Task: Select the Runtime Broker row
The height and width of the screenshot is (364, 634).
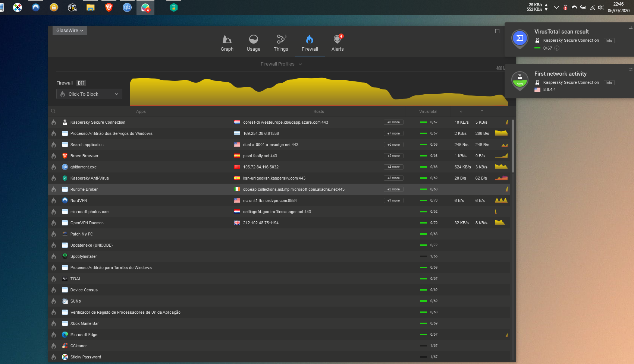Action: pyautogui.click(x=279, y=189)
